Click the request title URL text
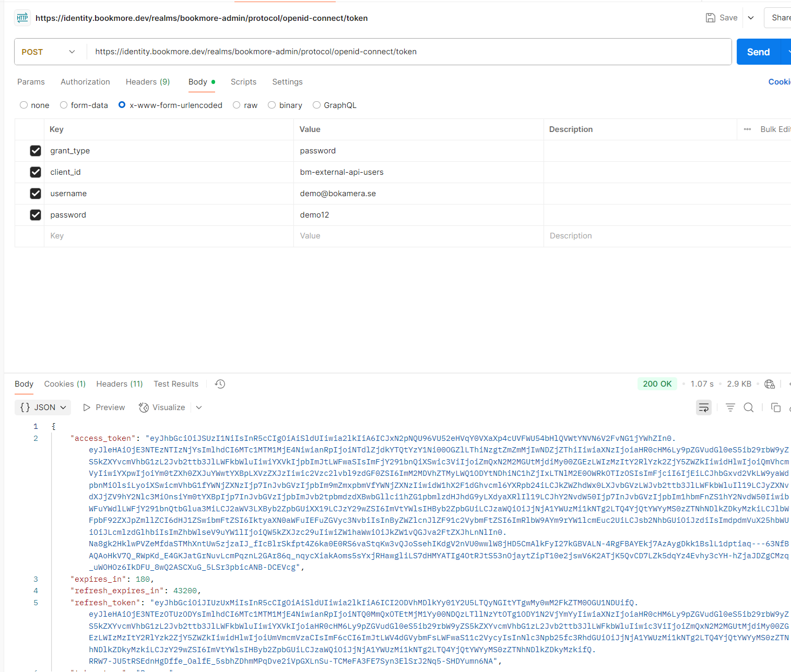This screenshot has width=791, height=672. click(x=202, y=18)
